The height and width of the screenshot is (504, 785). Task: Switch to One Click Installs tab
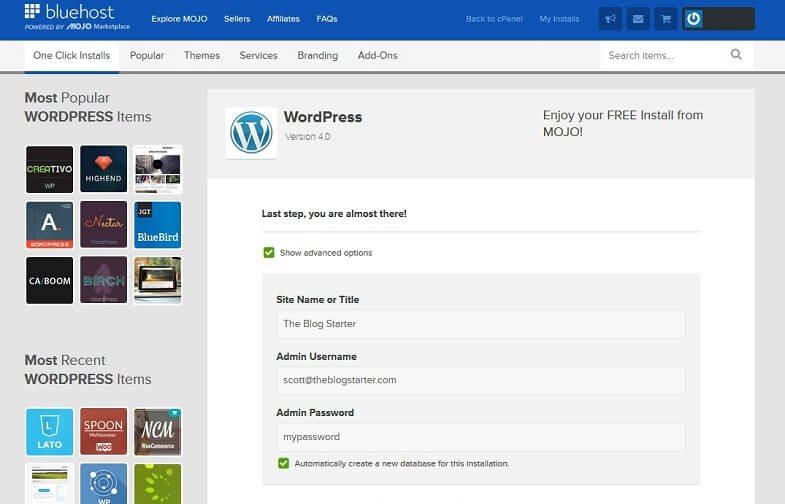point(72,56)
